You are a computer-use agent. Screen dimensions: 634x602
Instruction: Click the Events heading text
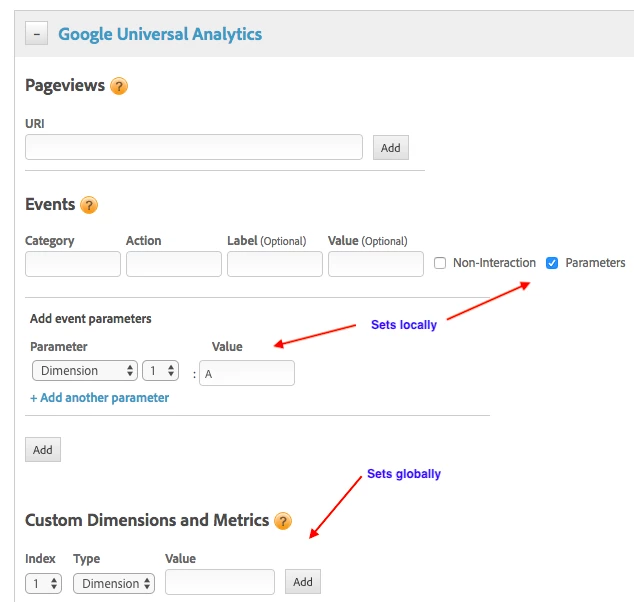pyautogui.click(x=50, y=205)
